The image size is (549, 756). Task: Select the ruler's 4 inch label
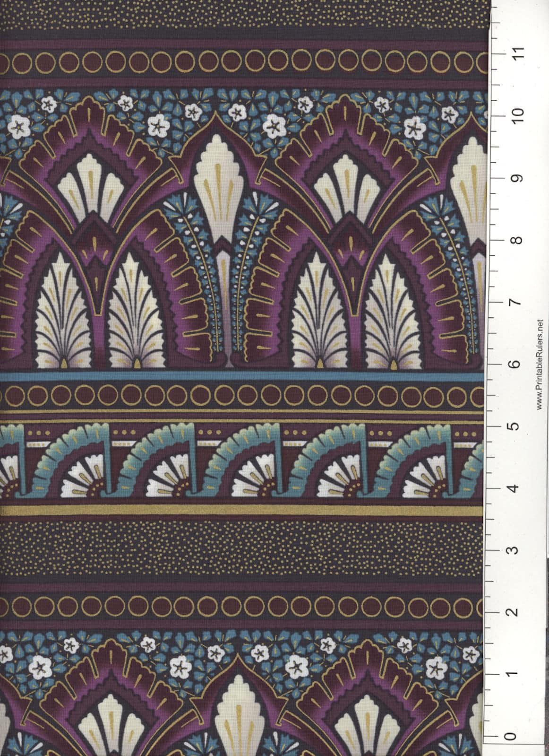(x=511, y=487)
